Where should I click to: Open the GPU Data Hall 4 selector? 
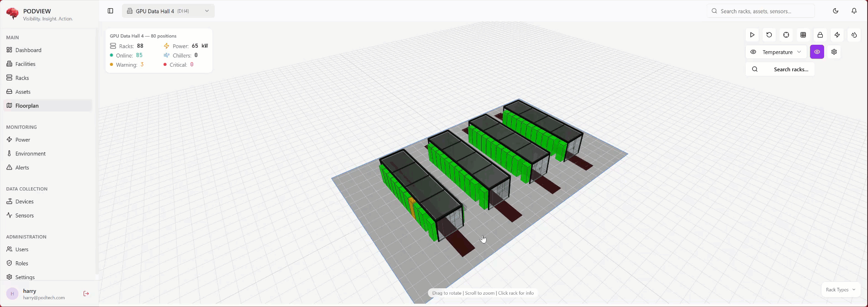(168, 11)
